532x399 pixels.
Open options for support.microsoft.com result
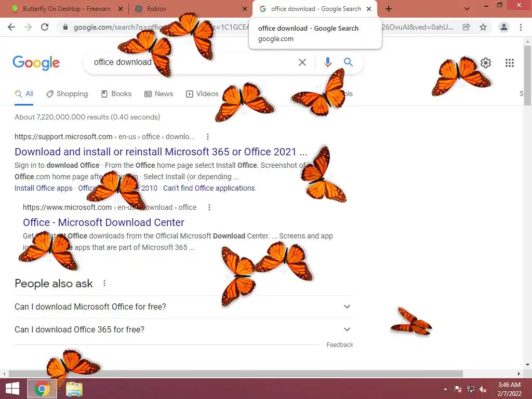tap(208, 137)
